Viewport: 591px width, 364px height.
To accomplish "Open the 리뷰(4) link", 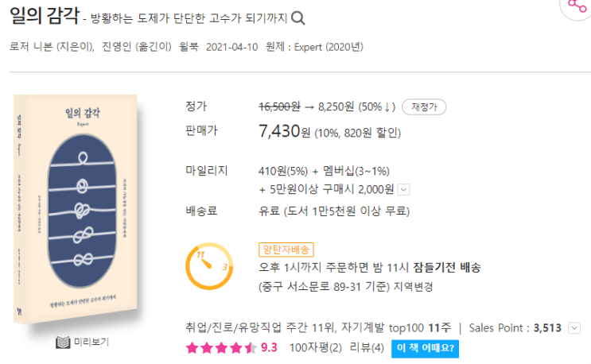I will click(367, 348).
